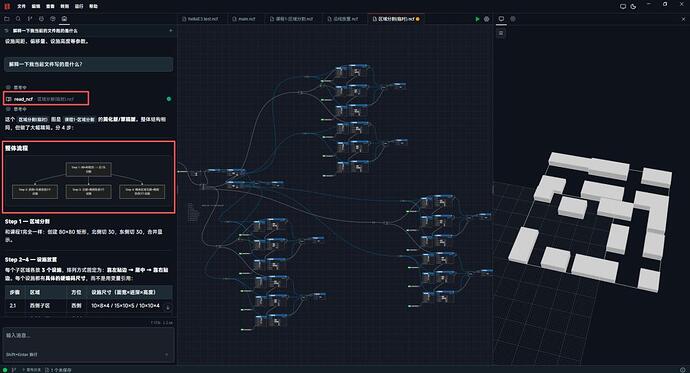
Task: Open the search icon in sidebar
Action: pos(18,19)
